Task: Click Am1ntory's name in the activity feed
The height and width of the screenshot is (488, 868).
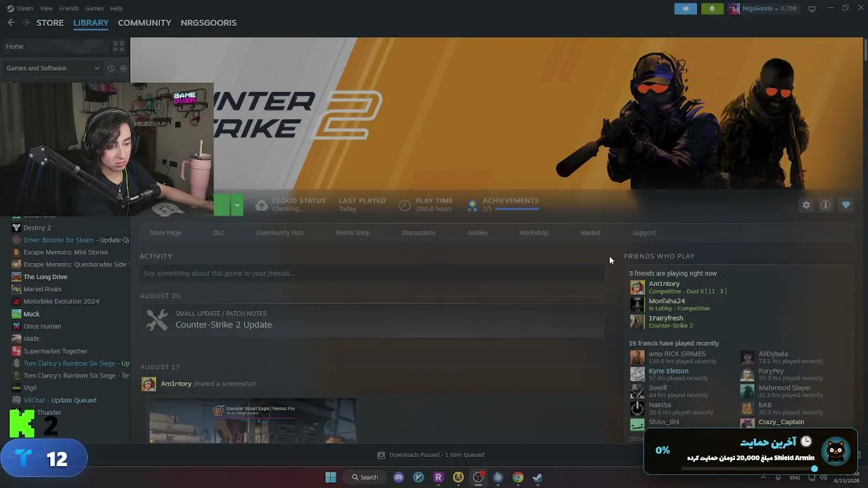Action: pyautogui.click(x=176, y=384)
